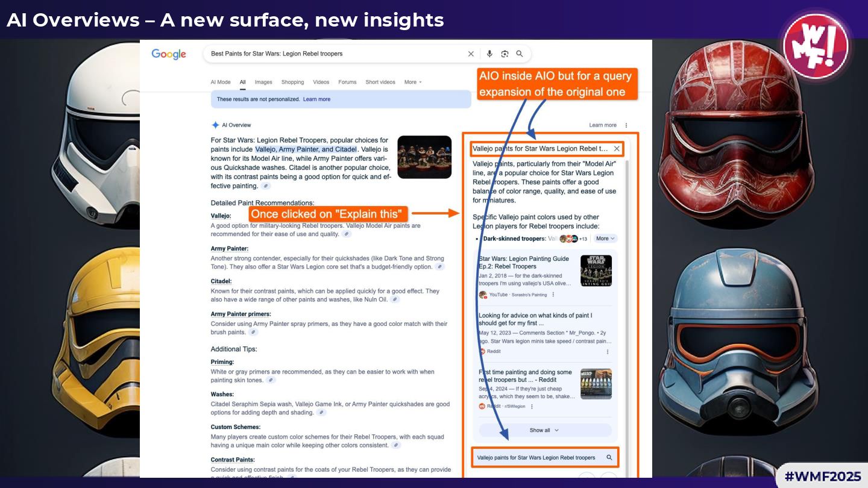Click the Detailed Paint Recommendations heading
This screenshot has width=868, height=488.
click(x=262, y=203)
